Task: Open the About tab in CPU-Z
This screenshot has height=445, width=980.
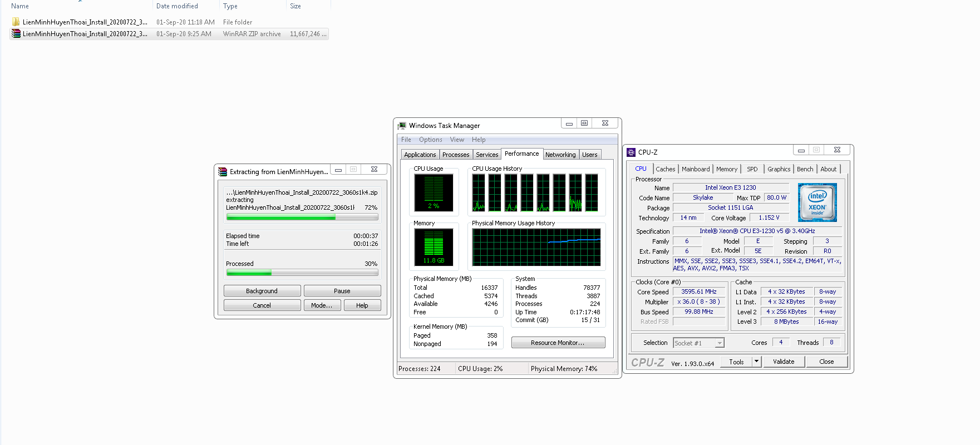Action: click(x=829, y=169)
